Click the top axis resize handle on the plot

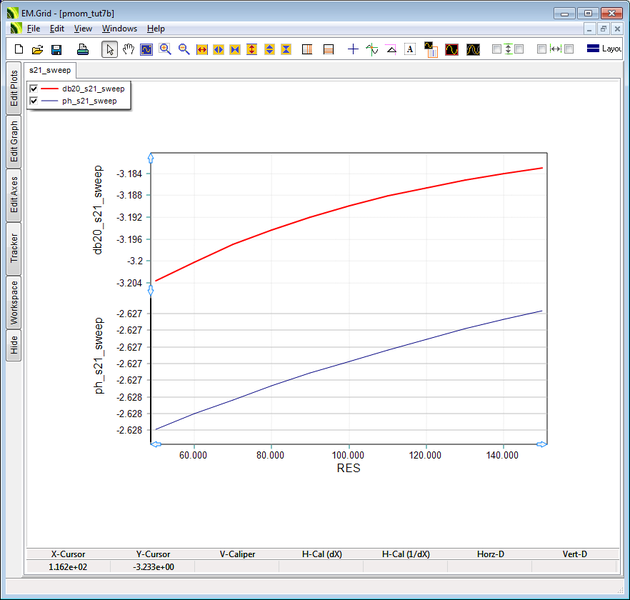[x=150, y=158]
